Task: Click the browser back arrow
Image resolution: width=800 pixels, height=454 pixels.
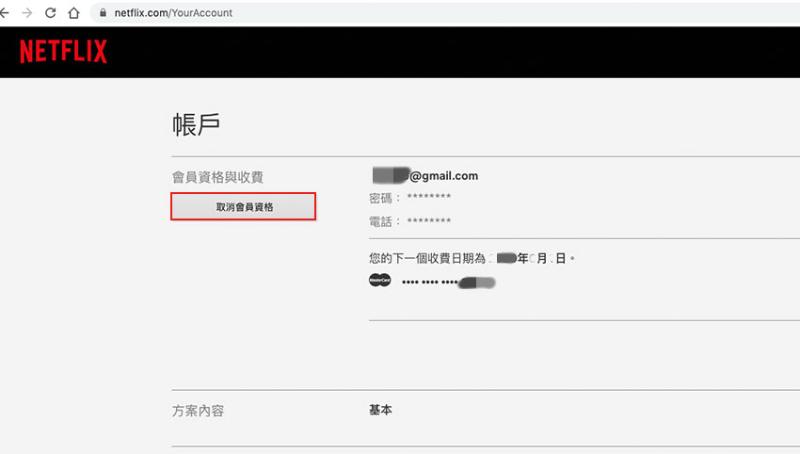Action: coord(4,13)
